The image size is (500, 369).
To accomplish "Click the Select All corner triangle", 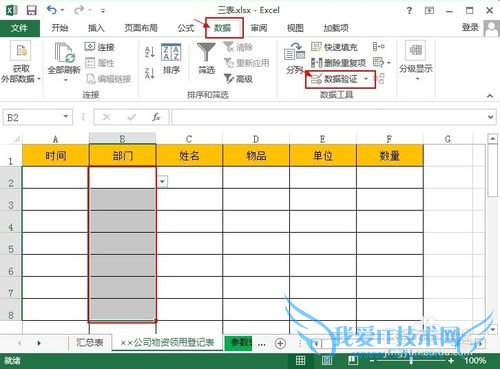I will [15, 139].
